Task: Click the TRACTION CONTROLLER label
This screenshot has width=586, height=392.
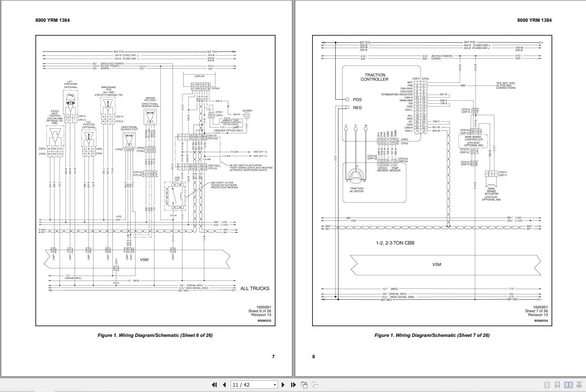Action: coord(374,77)
